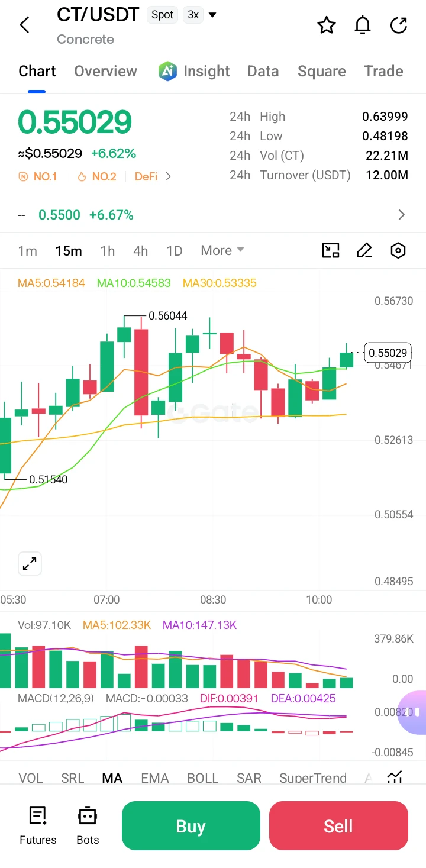Enable the SRL indicator

coord(73,777)
